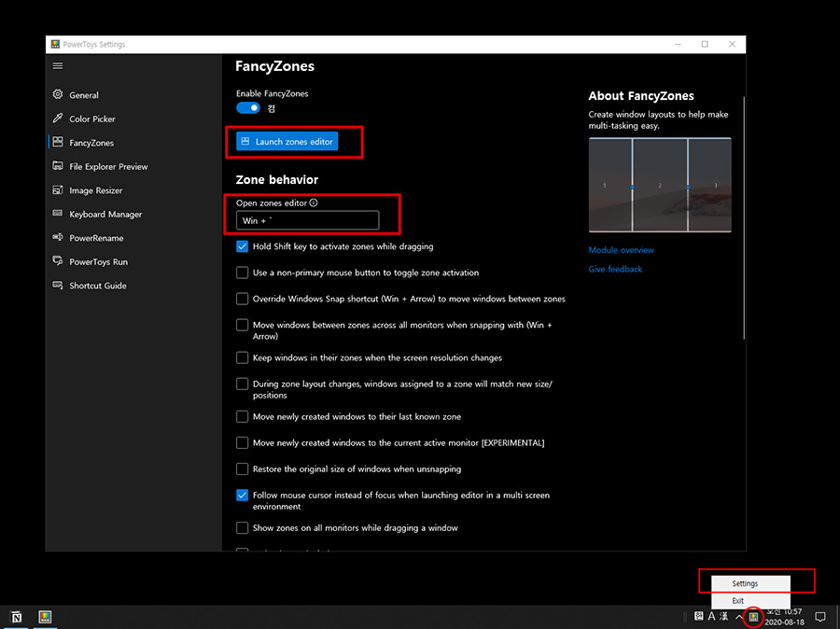Click the PowerToys Run icon
840x629 pixels.
(x=58, y=261)
